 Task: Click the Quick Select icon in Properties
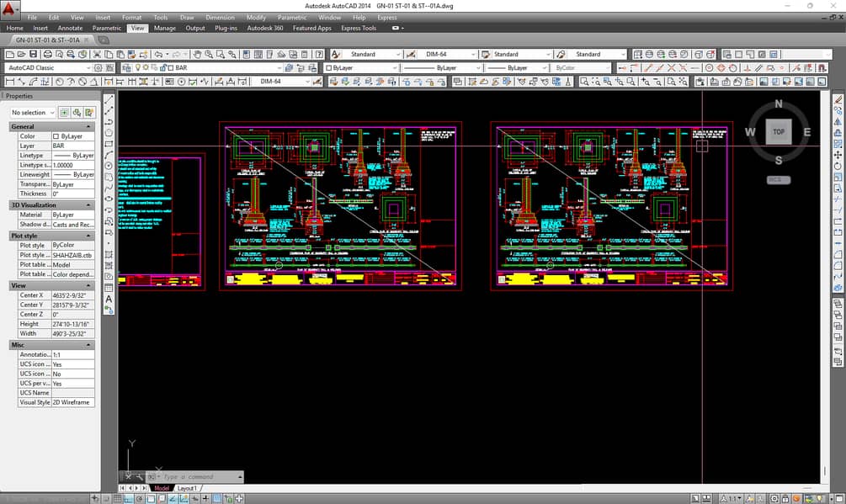click(89, 112)
